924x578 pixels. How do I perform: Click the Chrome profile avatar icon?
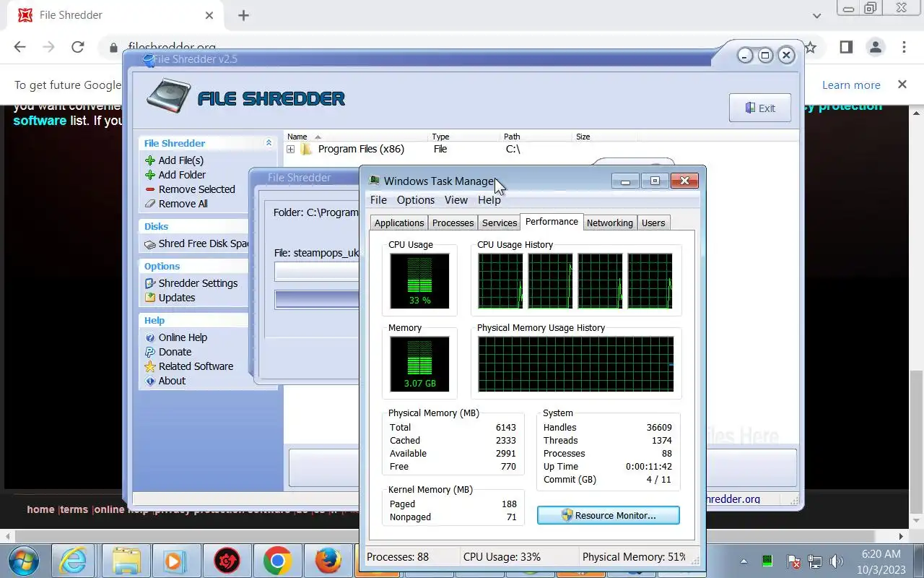click(x=875, y=47)
